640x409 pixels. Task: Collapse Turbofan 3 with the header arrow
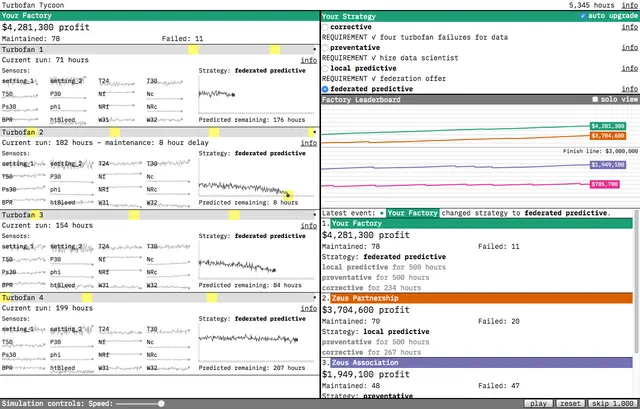pyautogui.click(x=315, y=215)
